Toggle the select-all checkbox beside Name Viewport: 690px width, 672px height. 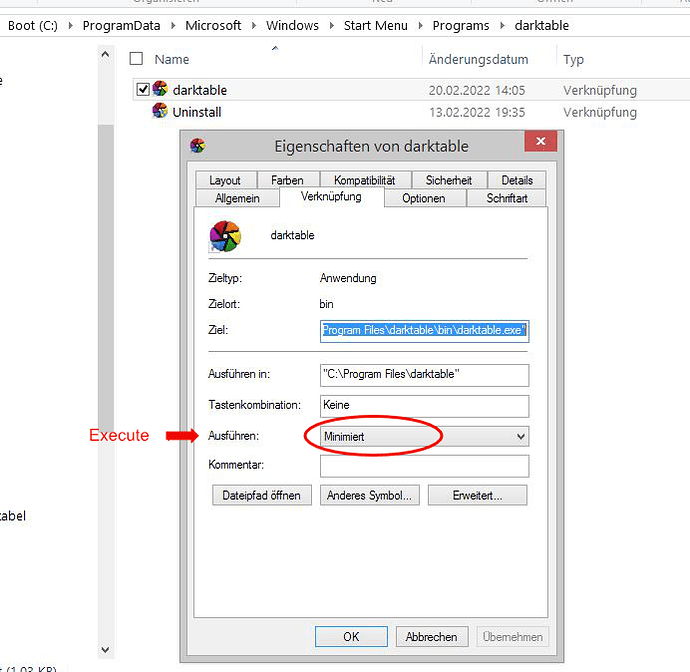click(x=136, y=59)
